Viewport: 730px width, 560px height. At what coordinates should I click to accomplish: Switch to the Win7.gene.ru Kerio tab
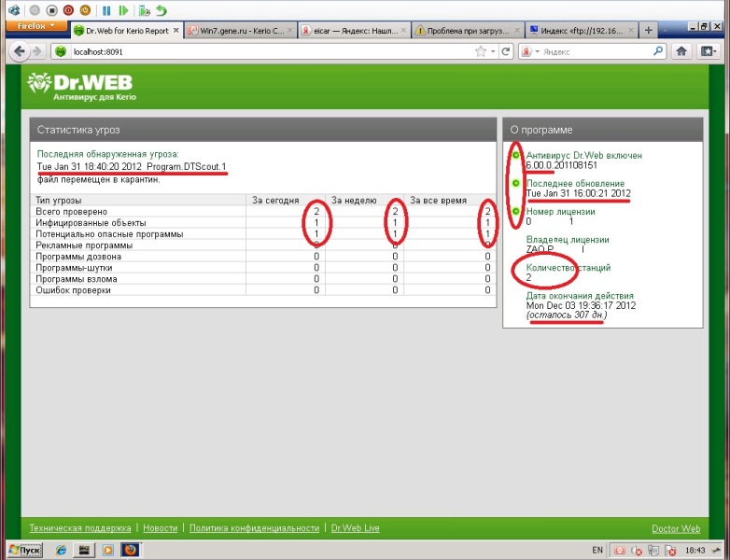tap(240, 31)
